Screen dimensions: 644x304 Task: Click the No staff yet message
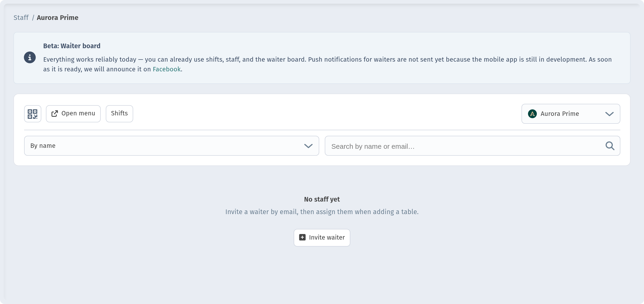pyautogui.click(x=322, y=199)
